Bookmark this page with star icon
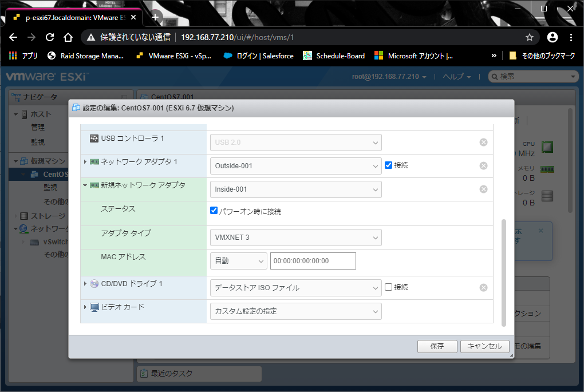This screenshot has height=392, width=584. coord(529,37)
